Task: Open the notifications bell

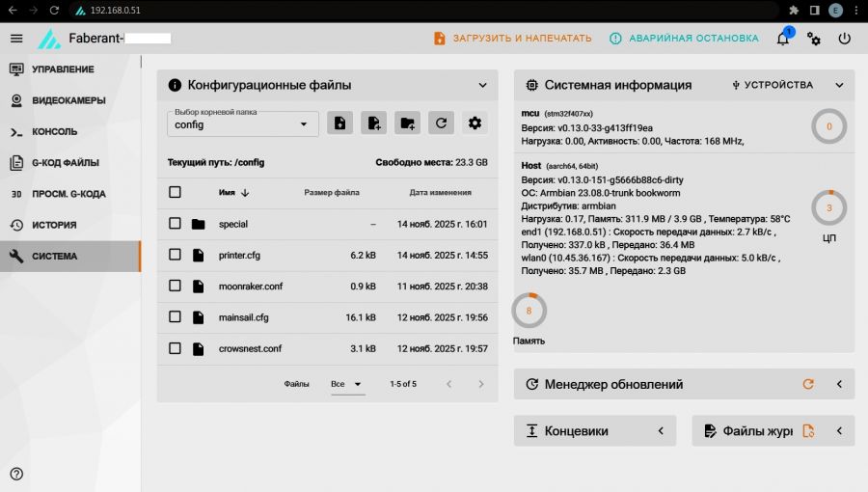Action: click(x=783, y=39)
